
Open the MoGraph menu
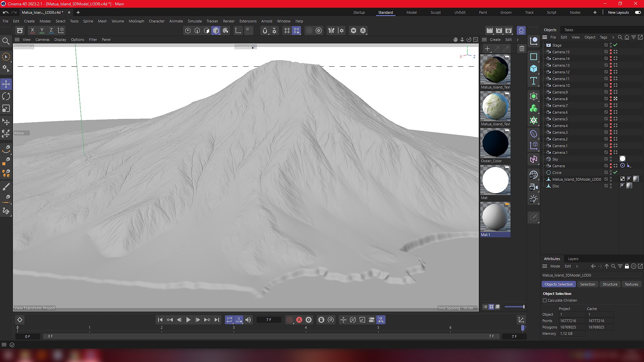pyautogui.click(x=137, y=21)
